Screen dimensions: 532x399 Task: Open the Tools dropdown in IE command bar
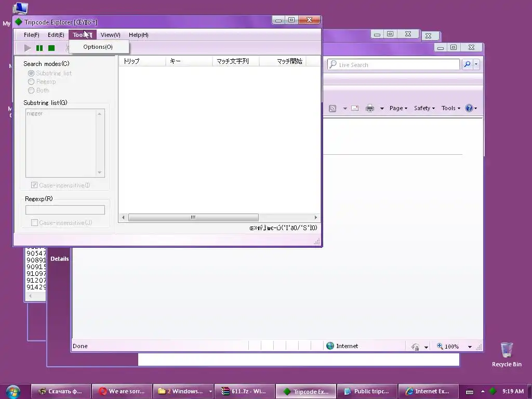click(x=451, y=108)
